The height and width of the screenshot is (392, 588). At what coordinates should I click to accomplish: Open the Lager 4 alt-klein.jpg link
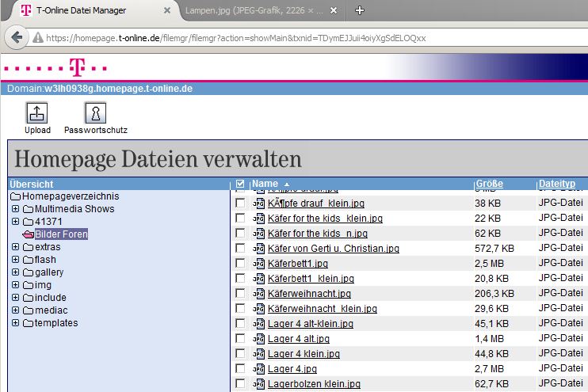(311, 323)
